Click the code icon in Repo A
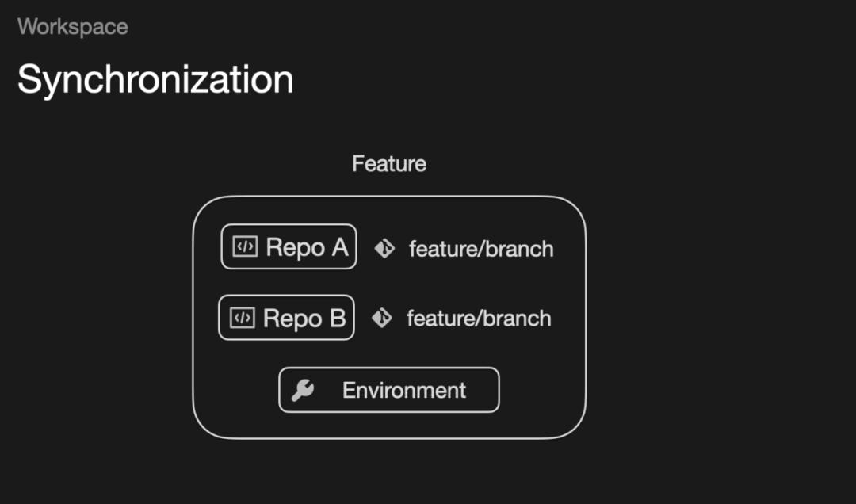The width and height of the screenshot is (856, 504). point(245,247)
